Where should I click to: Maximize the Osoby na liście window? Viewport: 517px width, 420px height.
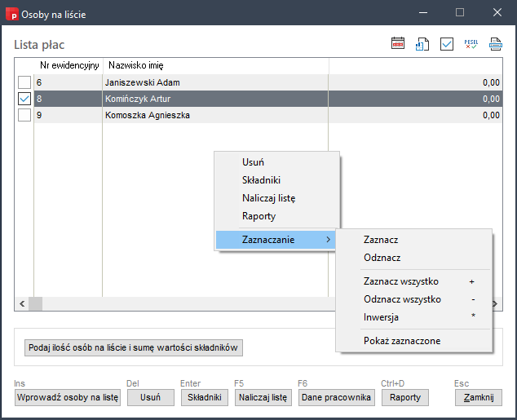[x=460, y=12]
